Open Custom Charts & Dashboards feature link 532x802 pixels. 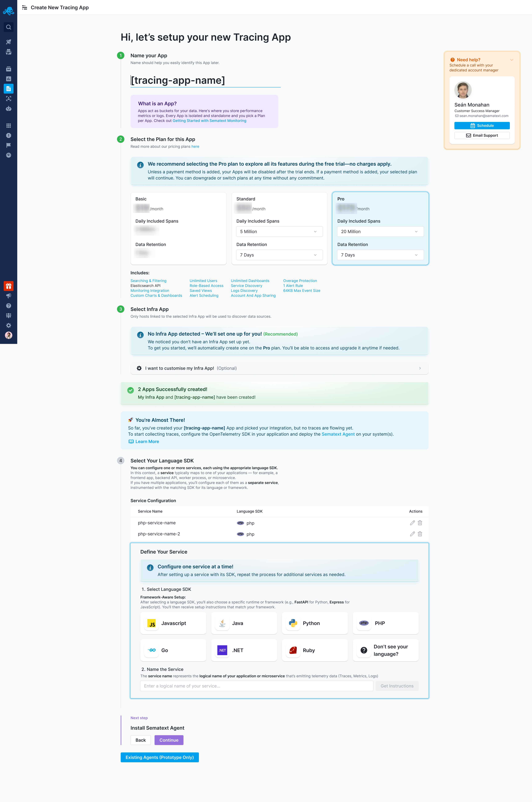click(156, 296)
